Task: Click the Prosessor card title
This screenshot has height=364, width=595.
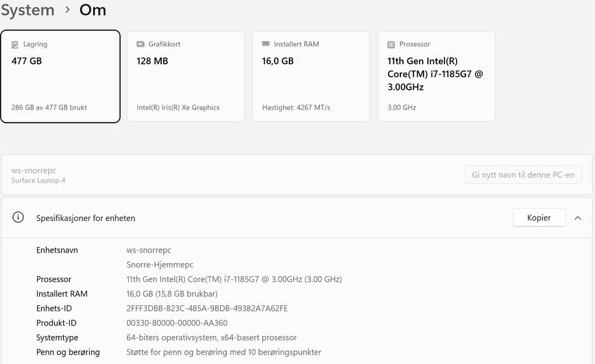Action: click(x=415, y=45)
